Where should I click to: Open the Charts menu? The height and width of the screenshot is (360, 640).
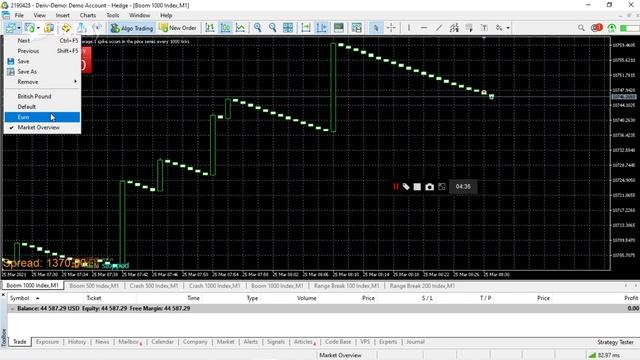pyautogui.click(x=88, y=15)
